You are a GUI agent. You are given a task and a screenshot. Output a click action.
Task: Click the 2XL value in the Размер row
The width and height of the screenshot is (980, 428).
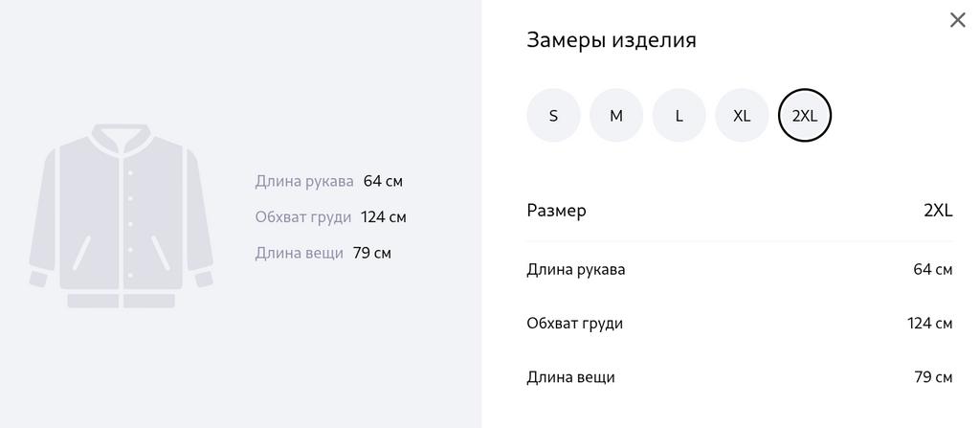(x=938, y=211)
